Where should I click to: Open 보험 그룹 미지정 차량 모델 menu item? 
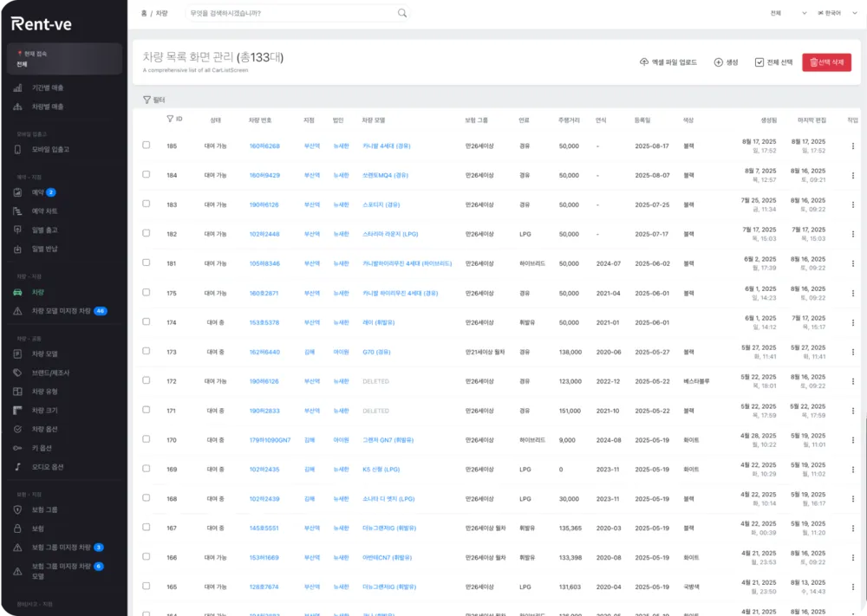[61, 571]
